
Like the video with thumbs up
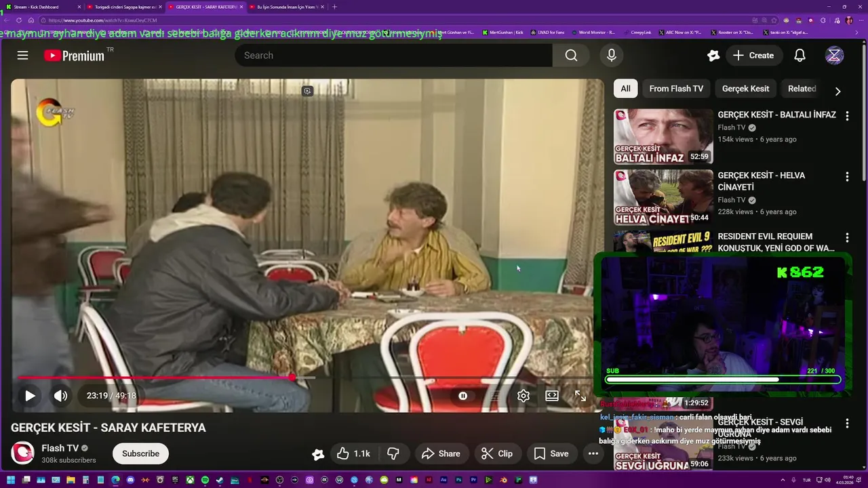(353, 453)
